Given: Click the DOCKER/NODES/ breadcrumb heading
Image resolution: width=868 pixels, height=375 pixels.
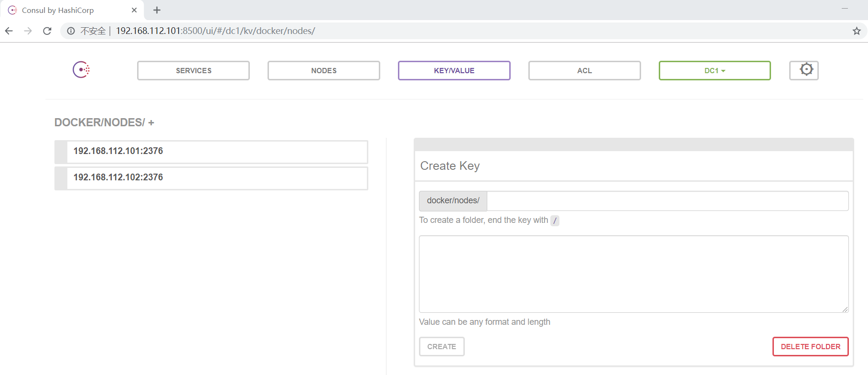Looking at the screenshot, I should point(99,122).
